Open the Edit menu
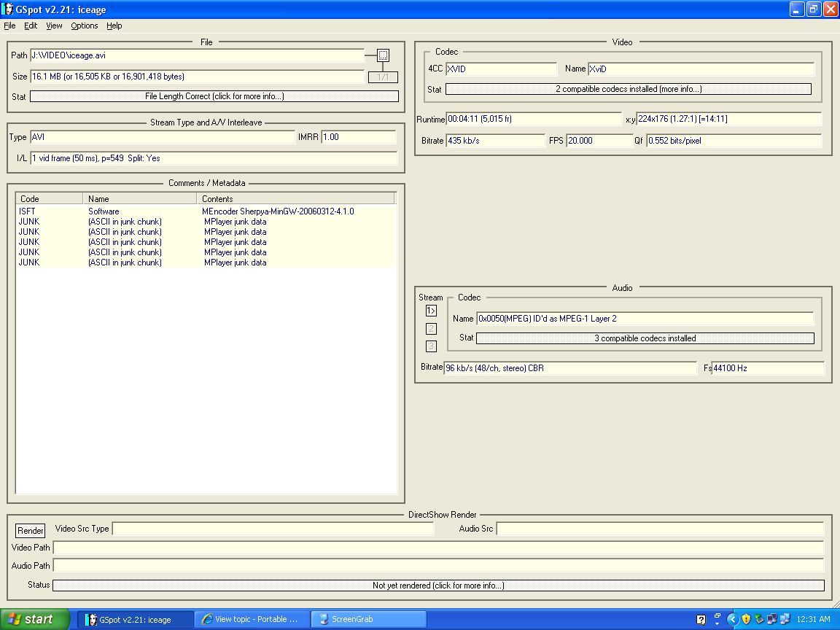 point(31,26)
